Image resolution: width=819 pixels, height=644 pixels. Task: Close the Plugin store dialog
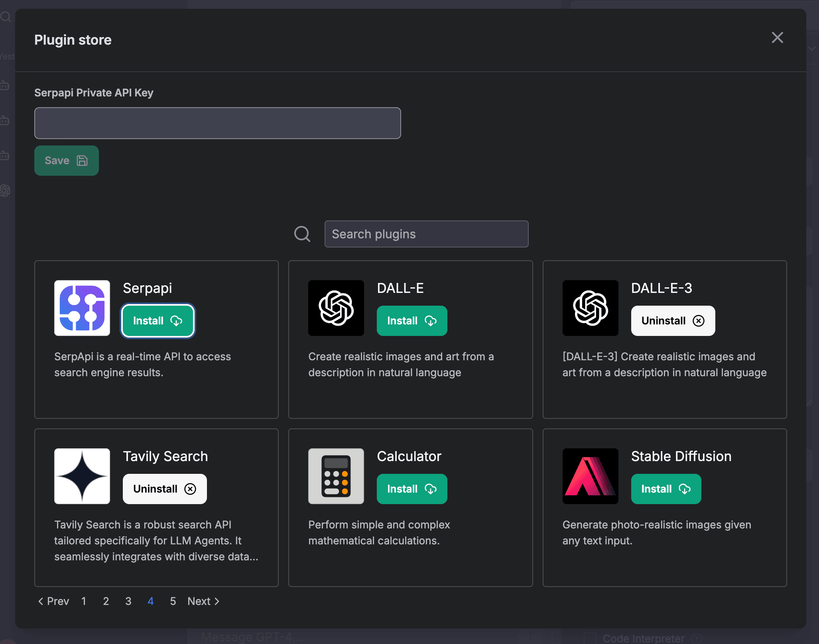(x=777, y=38)
